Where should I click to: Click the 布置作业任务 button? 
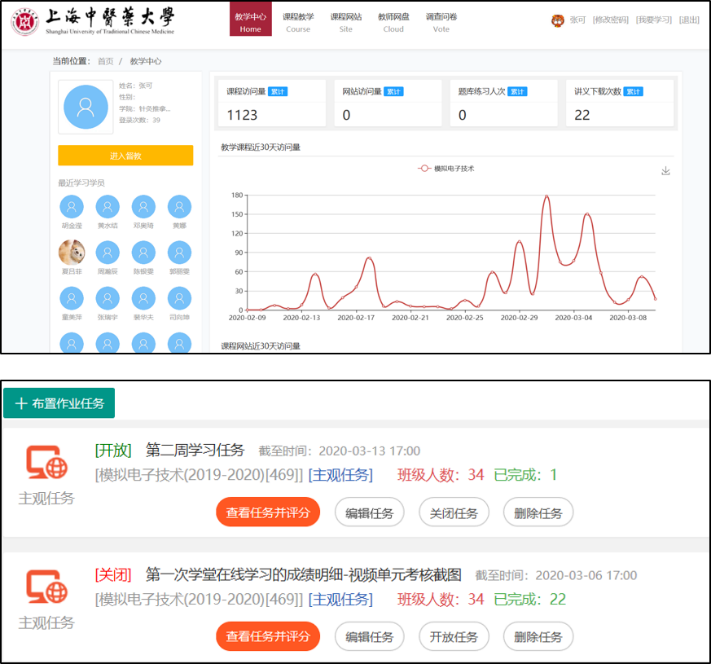click(59, 403)
